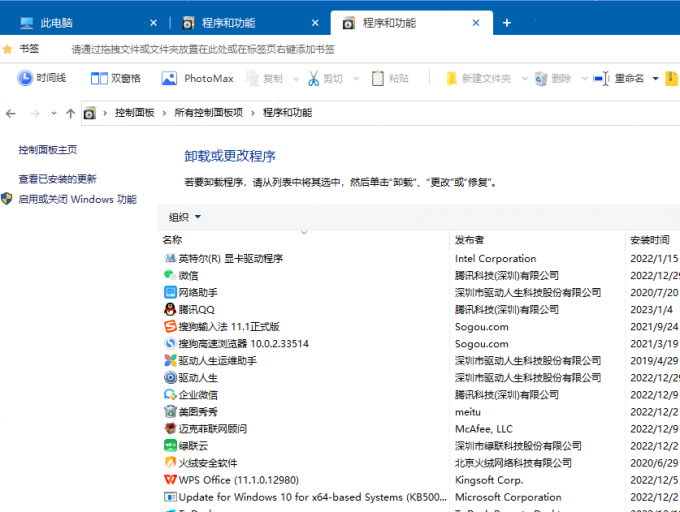Go to 控制面板主页 in the sidebar
Screen dimensions: 680x512
tap(48, 149)
